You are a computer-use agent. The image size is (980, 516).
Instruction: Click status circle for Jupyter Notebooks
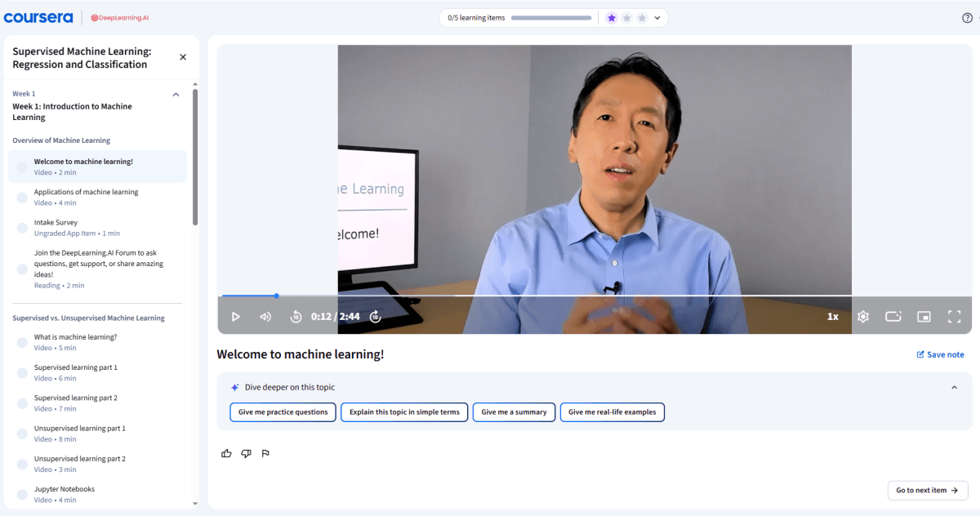click(22, 495)
